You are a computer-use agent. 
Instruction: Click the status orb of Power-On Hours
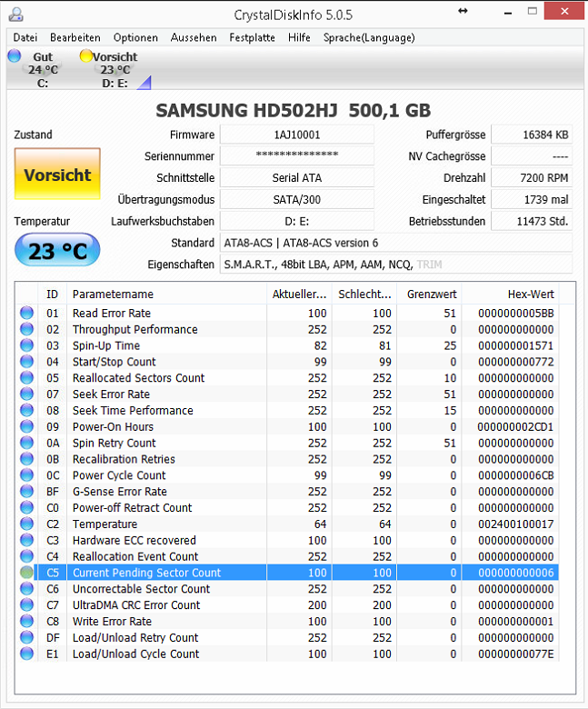[26, 426]
